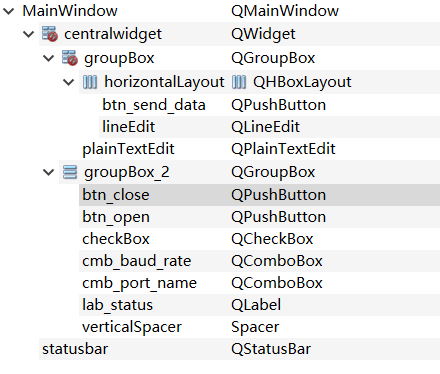The width and height of the screenshot is (440, 374).
Task: Select the groupBox_2 object name
Action: pos(127,173)
